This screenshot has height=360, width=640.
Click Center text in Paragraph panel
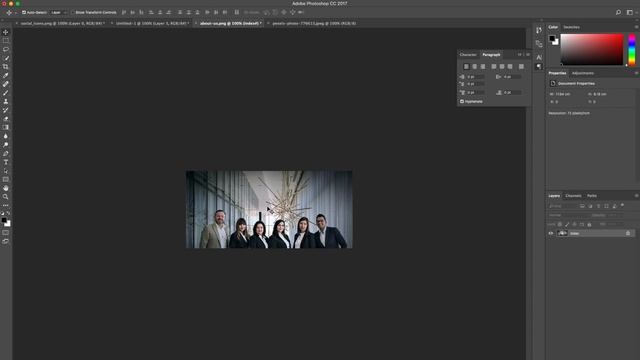(x=474, y=66)
